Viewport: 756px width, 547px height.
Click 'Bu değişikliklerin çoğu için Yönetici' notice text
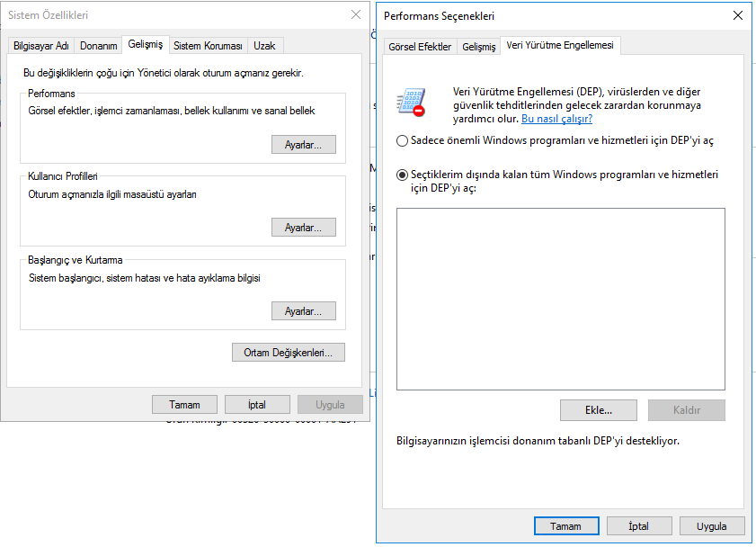[x=164, y=73]
